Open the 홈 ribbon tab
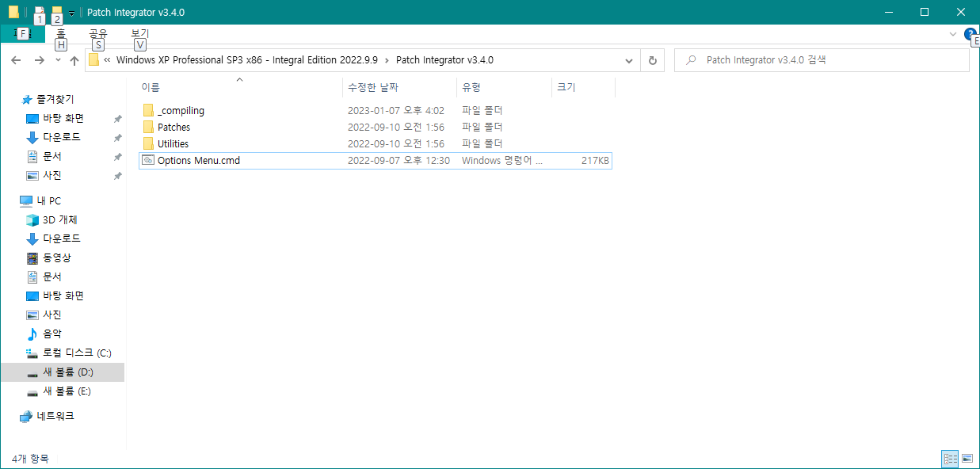 [61, 33]
